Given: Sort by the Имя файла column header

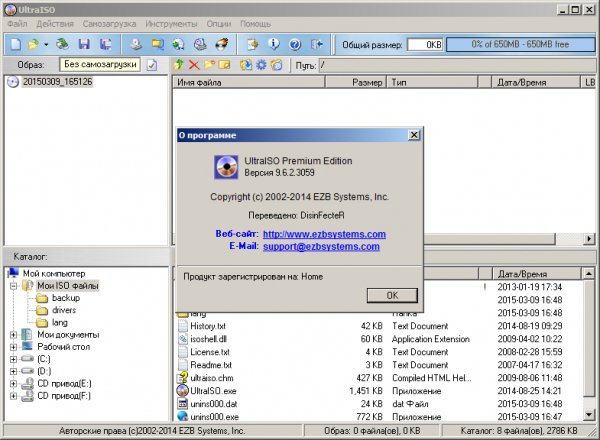Looking at the screenshot, I should coord(249,82).
